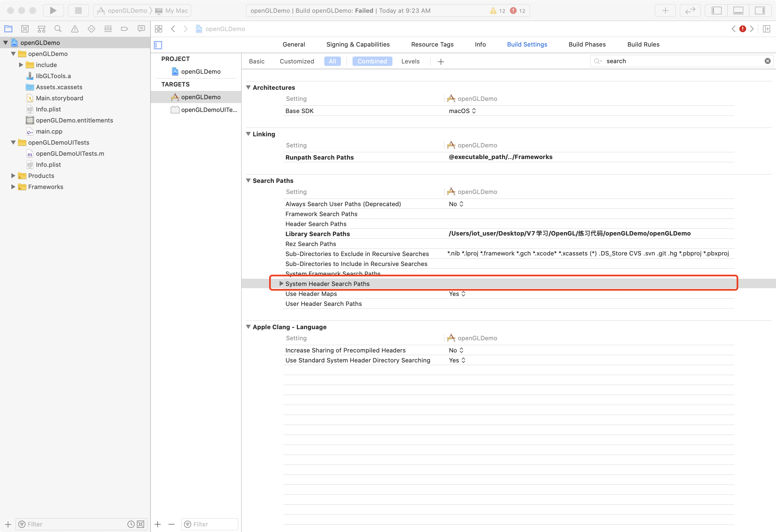Viewport: 776px width, 532px height.
Task: Open the Breakpoint navigator icon
Action: pyautogui.click(x=124, y=29)
